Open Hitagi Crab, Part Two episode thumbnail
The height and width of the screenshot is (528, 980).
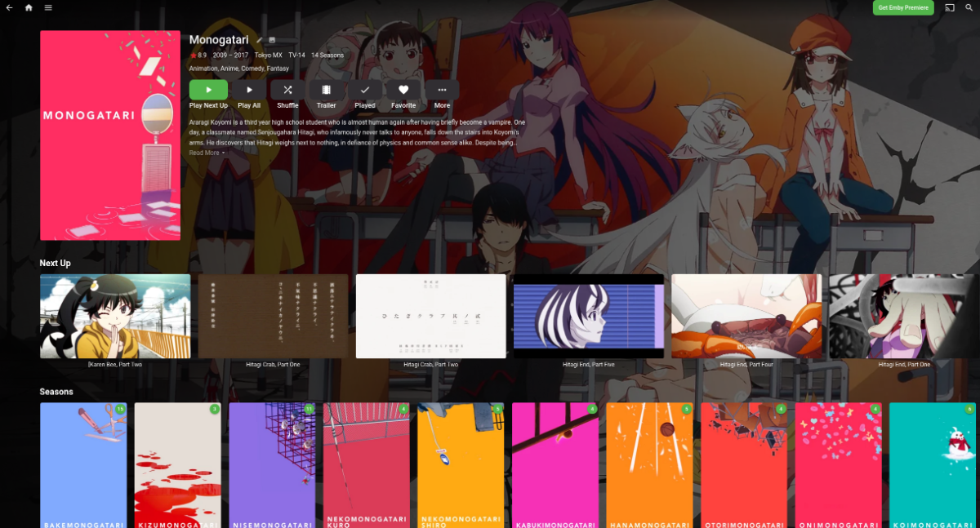click(x=431, y=316)
